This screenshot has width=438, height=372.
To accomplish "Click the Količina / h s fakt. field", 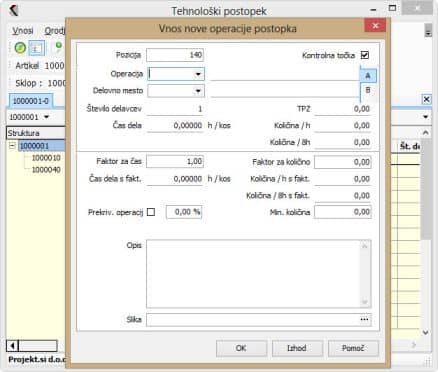I will [343, 179].
